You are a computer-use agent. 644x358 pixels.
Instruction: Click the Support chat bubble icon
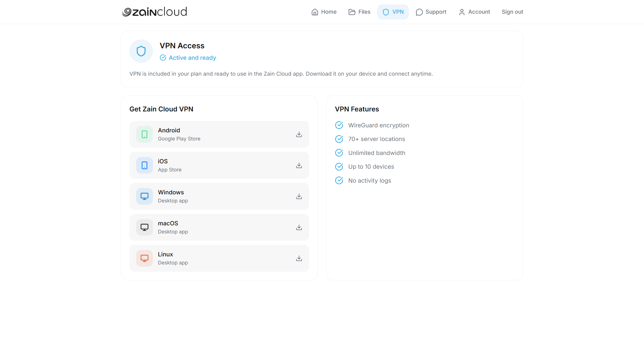click(419, 12)
